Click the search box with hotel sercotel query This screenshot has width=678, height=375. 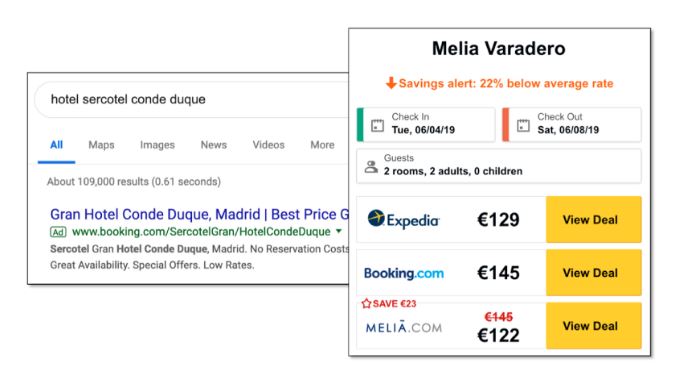(192, 99)
